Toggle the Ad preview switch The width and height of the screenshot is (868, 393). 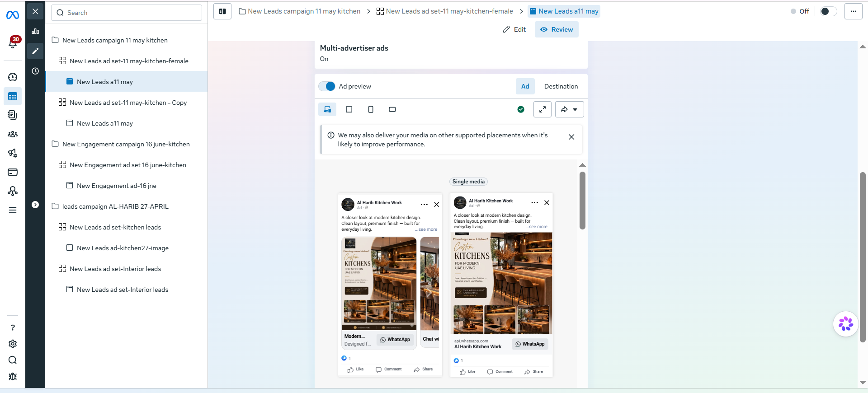(327, 86)
